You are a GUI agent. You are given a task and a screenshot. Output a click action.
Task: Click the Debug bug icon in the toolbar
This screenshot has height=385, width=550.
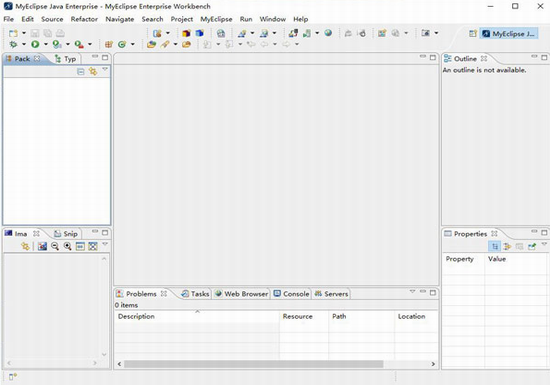13,44
